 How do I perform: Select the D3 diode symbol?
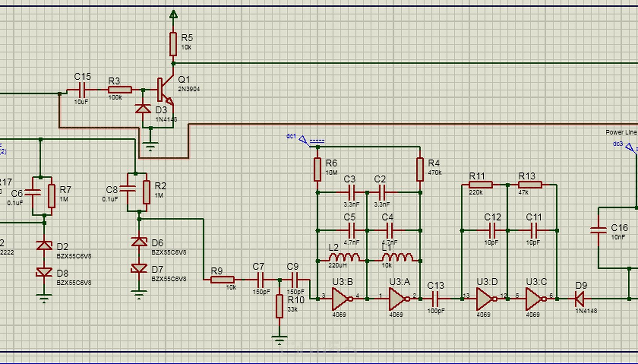tap(143, 109)
